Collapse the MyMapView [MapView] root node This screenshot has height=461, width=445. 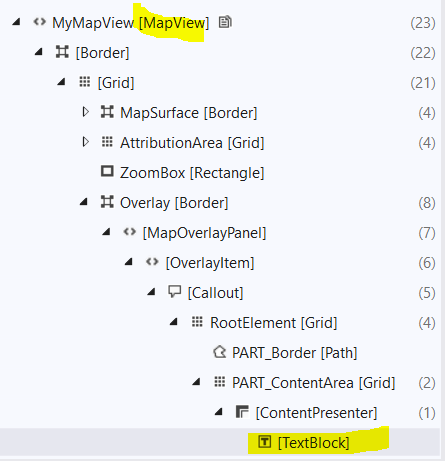(x=16, y=23)
